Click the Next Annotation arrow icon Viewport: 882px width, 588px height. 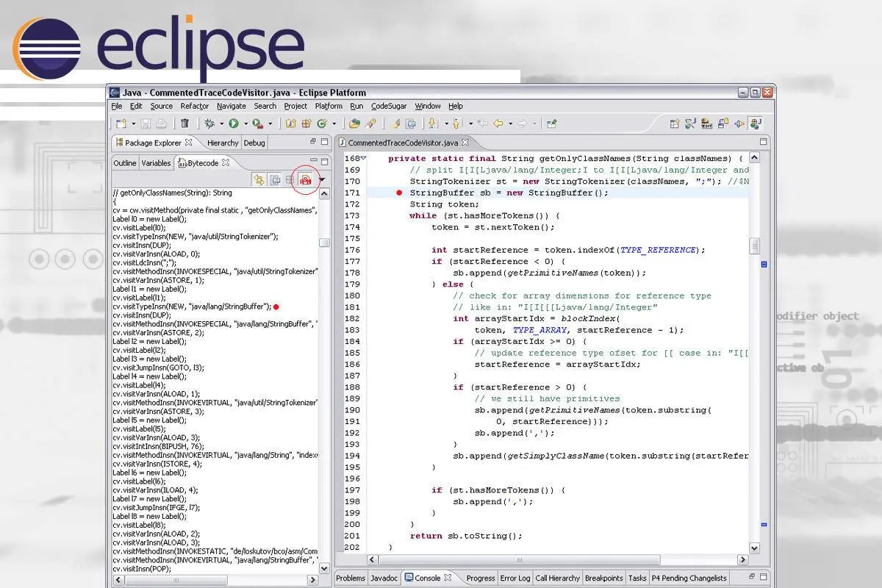coord(432,123)
